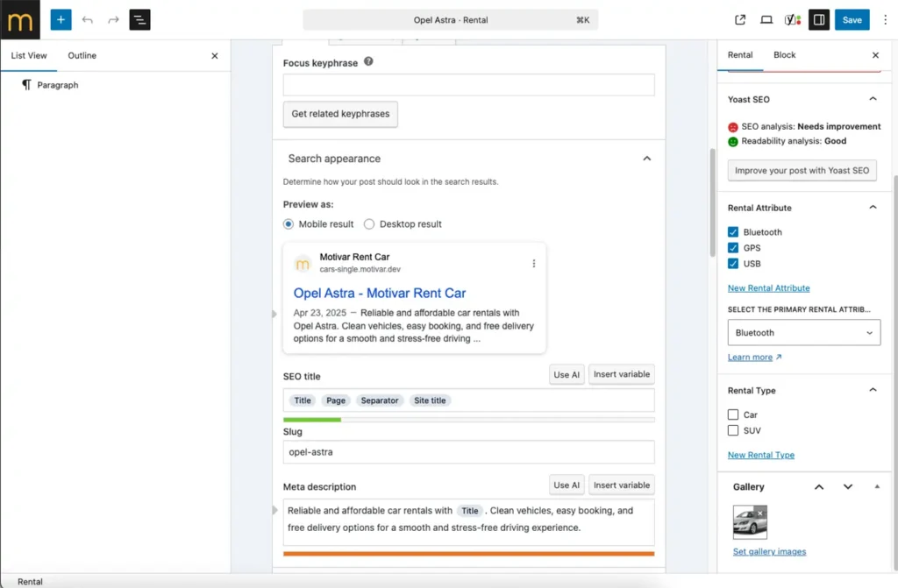
Task: Open the view post external link icon
Action: click(x=740, y=19)
